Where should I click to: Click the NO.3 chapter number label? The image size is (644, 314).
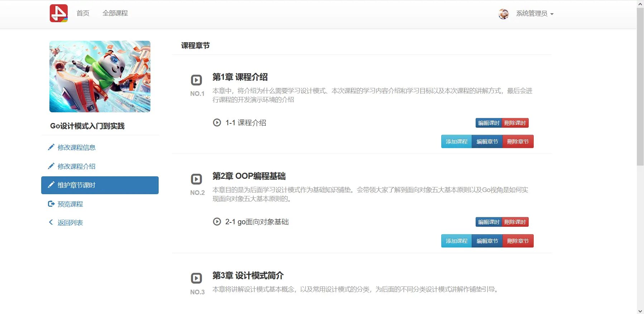[197, 292]
